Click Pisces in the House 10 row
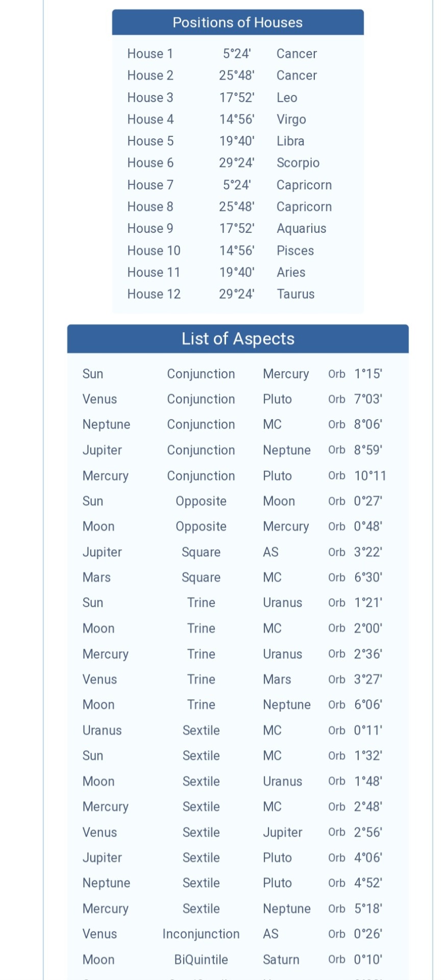The image size is (446, 980). (x=295, y=251)
